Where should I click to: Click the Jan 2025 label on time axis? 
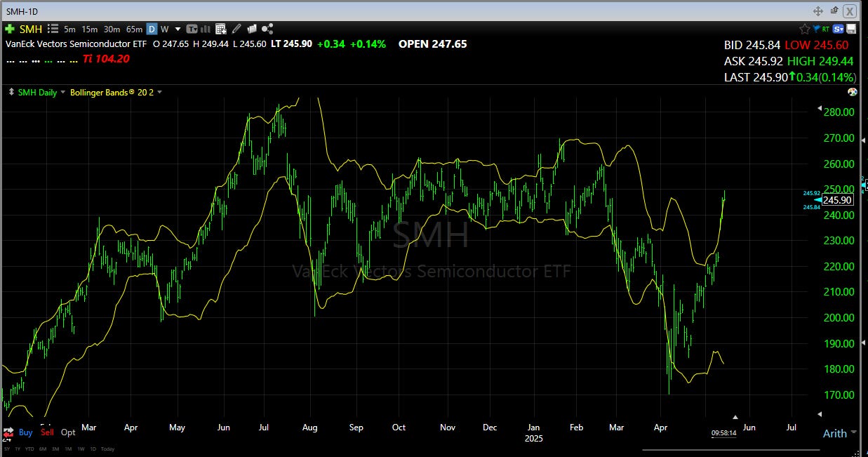click(x=533, y=432)
